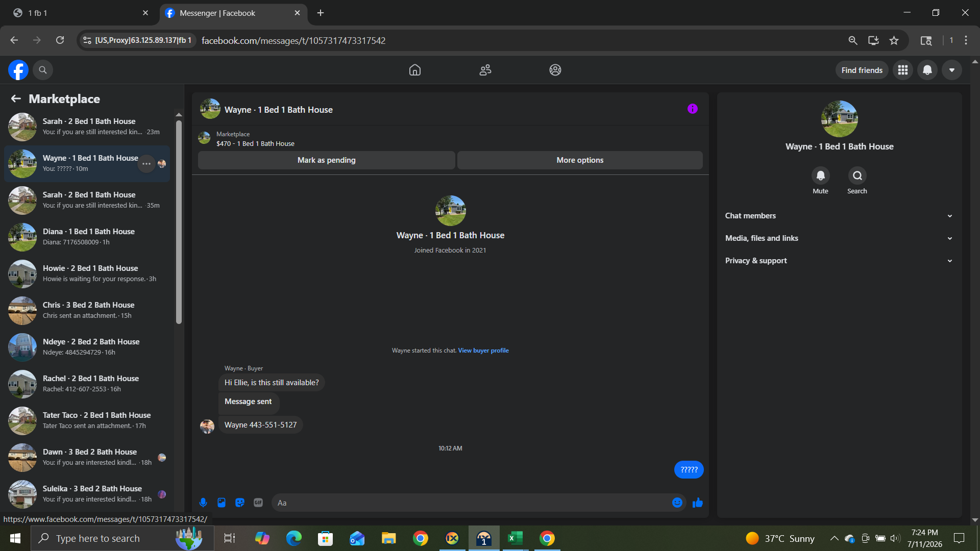
Task: Open Howie 2 Bed 1 Bath House chat
Action: pyautogui.click(x=87, y=274)
